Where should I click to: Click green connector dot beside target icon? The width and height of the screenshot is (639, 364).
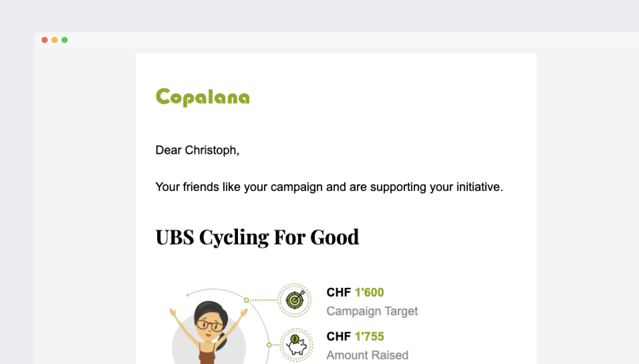point(246,300)
